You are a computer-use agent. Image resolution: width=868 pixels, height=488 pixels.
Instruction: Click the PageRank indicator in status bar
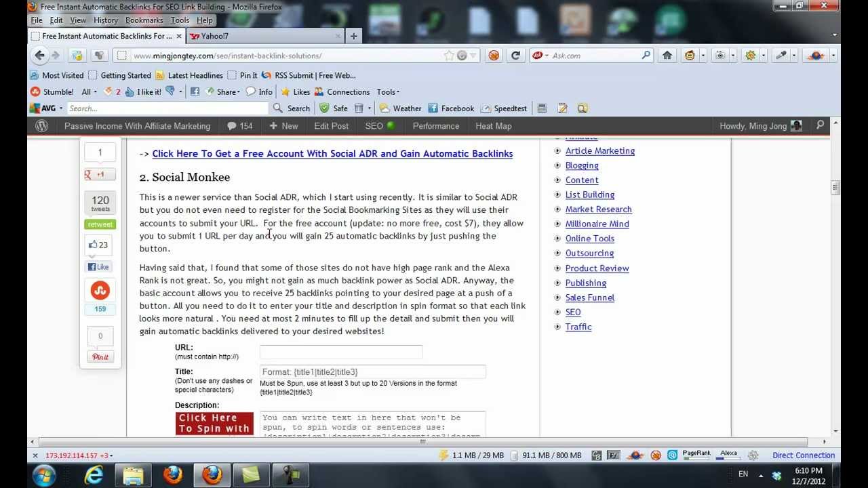tap(696, 455)
